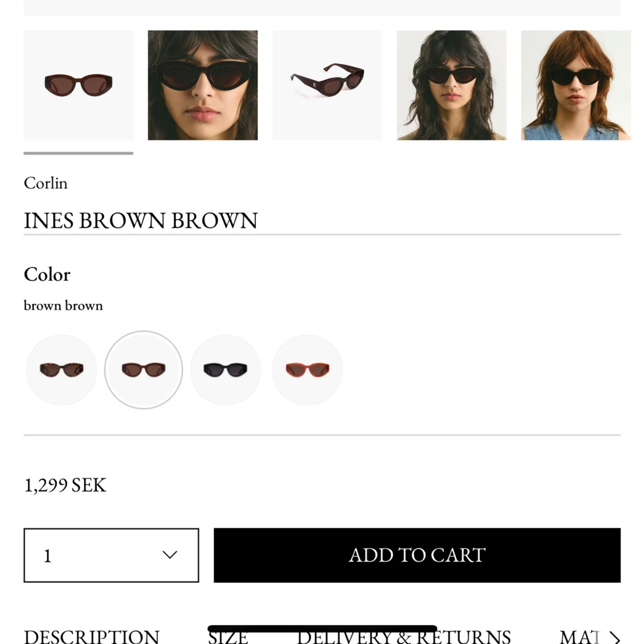Viewport: 644px width, 644px height.
Task: Open the red-haired model thumbnail
Action: [x=576, y=85]
